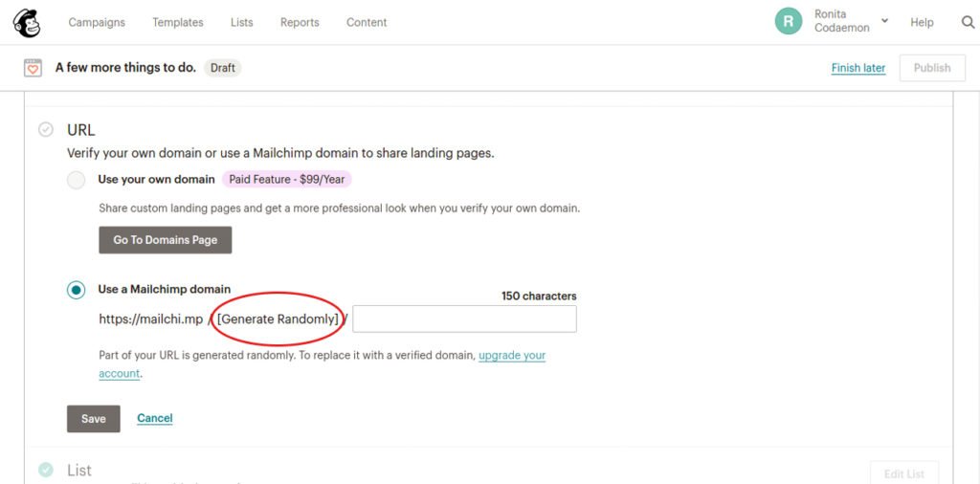Cancel the URL changes
Screen dimensions: 980x484
click(155, 418)
